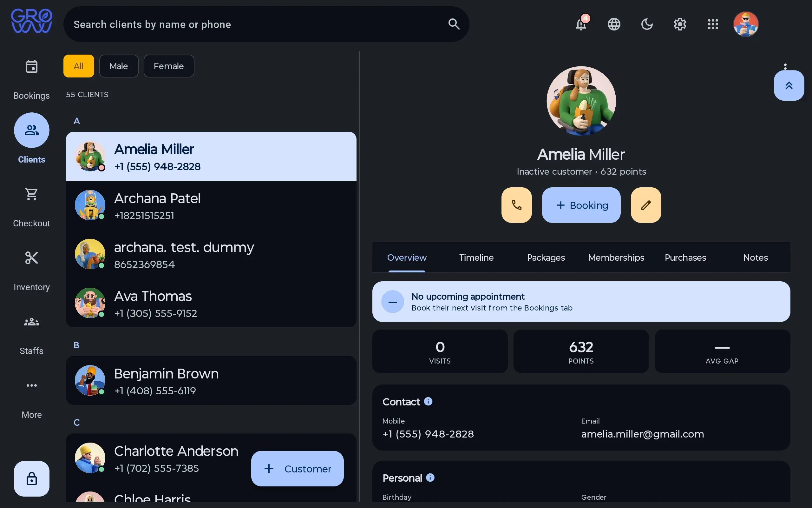This screenshot has width=812, height=508.
Task: Click the + Customer button
Action: click(297, 468)
